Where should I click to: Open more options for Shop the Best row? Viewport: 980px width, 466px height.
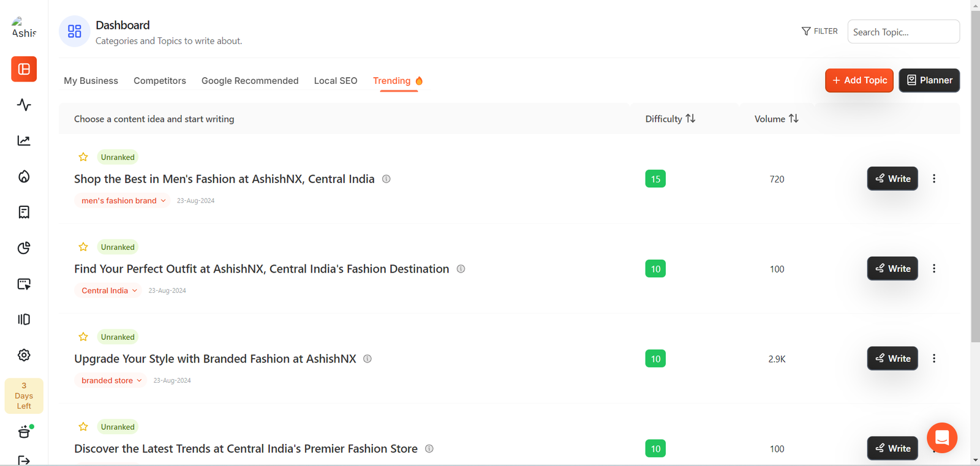pyautogui.click(x=934, y=179)
